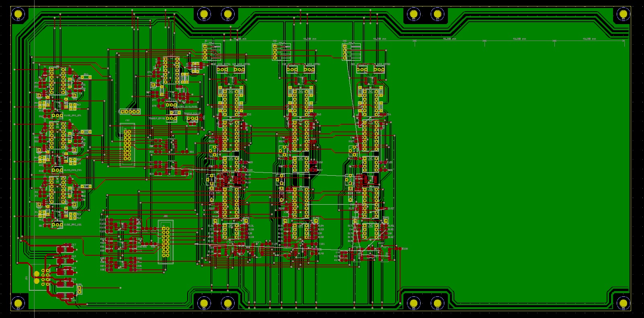Select the five-pin horizontal header above J32

pos(130,112)
